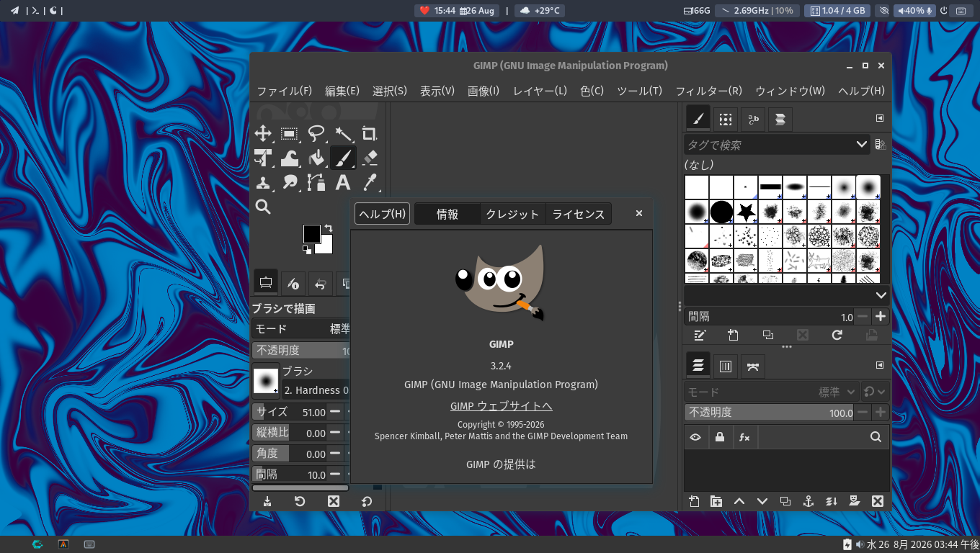Click the current brush preview in tool options

[266, 381]
